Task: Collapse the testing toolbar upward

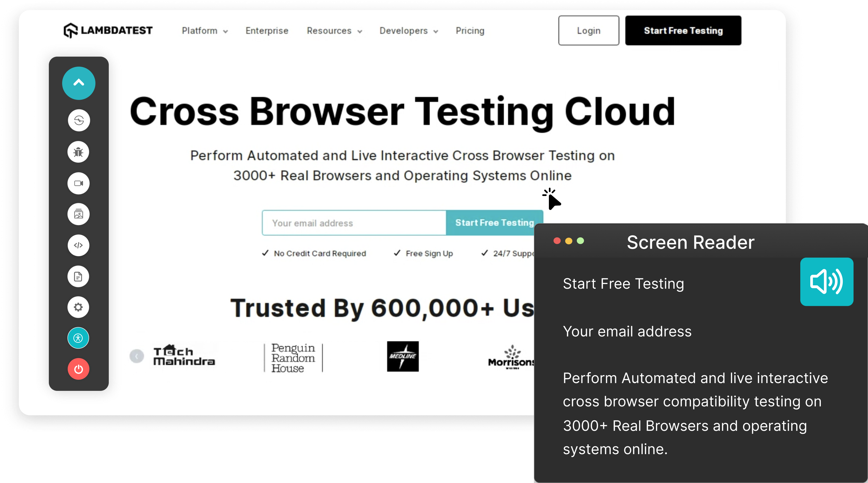Action: [78, 83]
